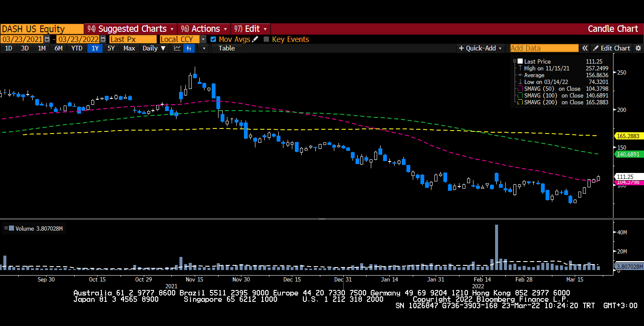
Task: Enable the Key Events checkbox
Action: (x=266, y=39)
